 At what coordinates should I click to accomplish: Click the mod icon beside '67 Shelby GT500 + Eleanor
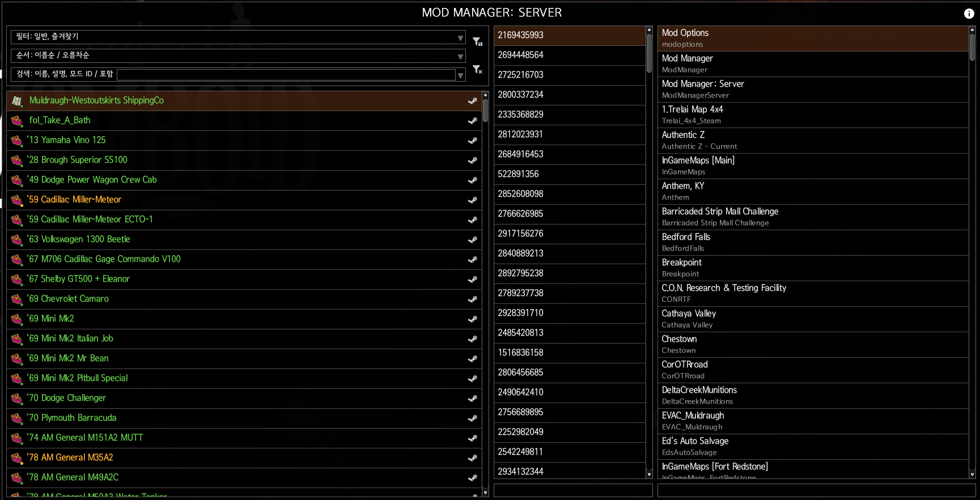(x=17, y=279)
